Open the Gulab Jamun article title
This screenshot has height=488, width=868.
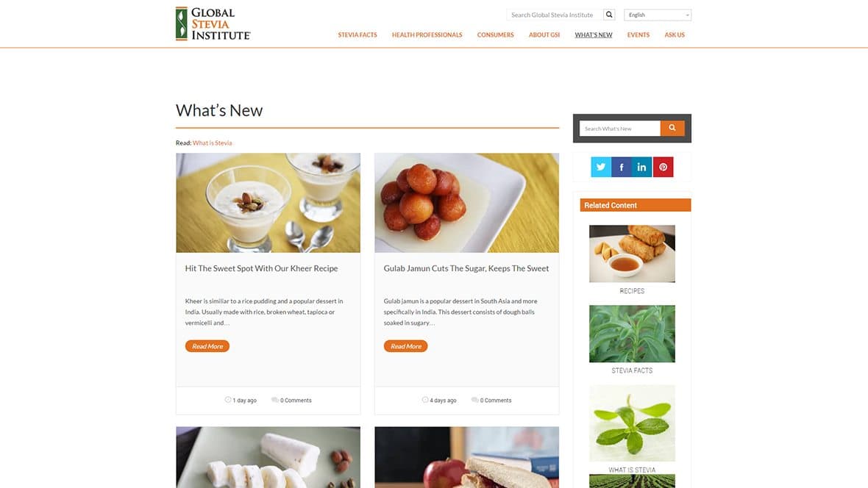tap(466, 268)
